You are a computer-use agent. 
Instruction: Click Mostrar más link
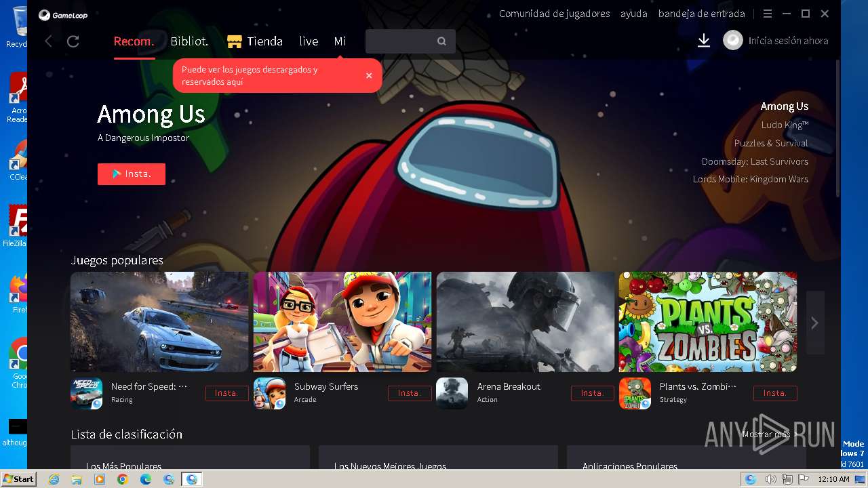click(x=766, y=434)
